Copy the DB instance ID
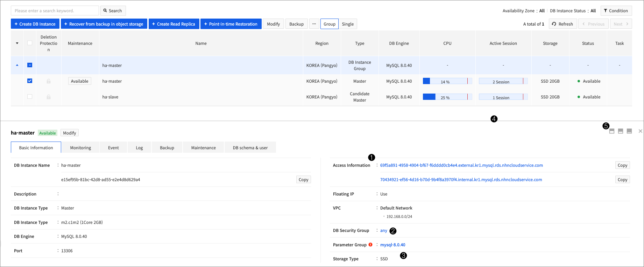This screenshot has width=644, height=267. click(303, 179)
